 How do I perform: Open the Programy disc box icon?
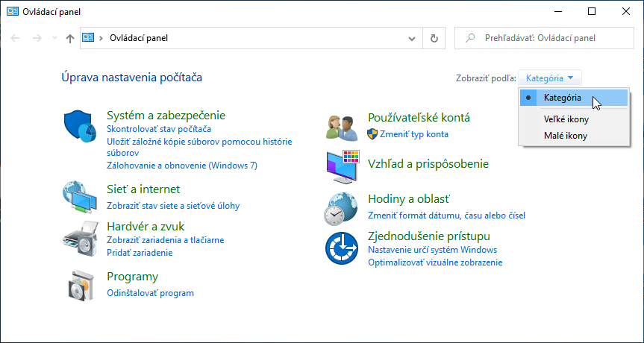pyautogui.click(x=80, y=284)
